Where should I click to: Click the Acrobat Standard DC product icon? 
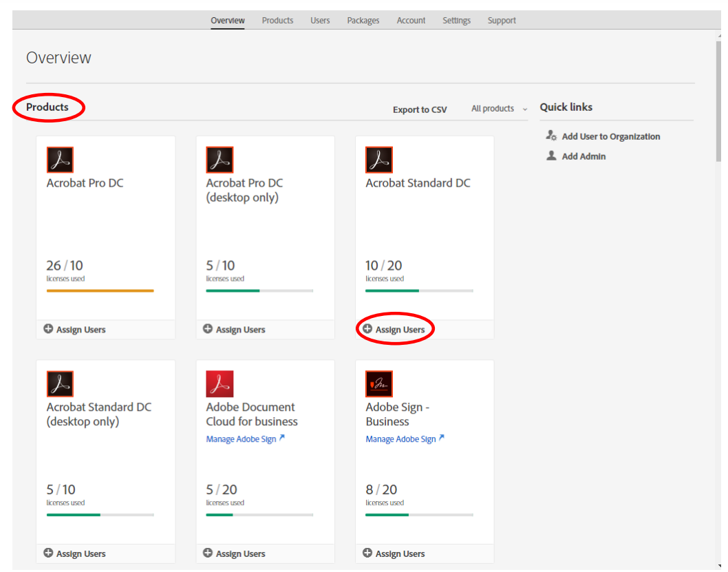point(379,160)
